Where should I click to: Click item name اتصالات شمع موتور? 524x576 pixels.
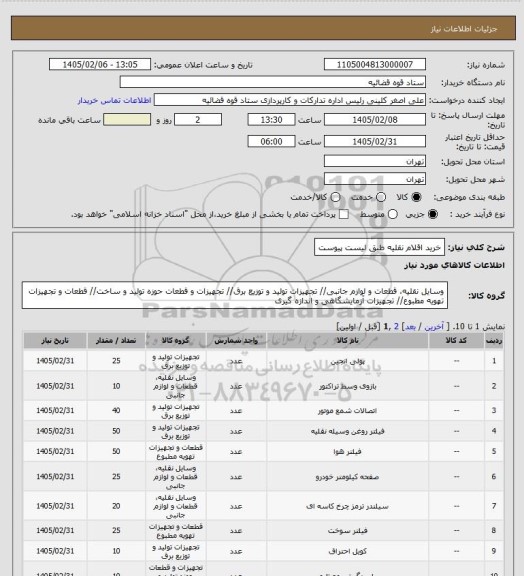347,411
